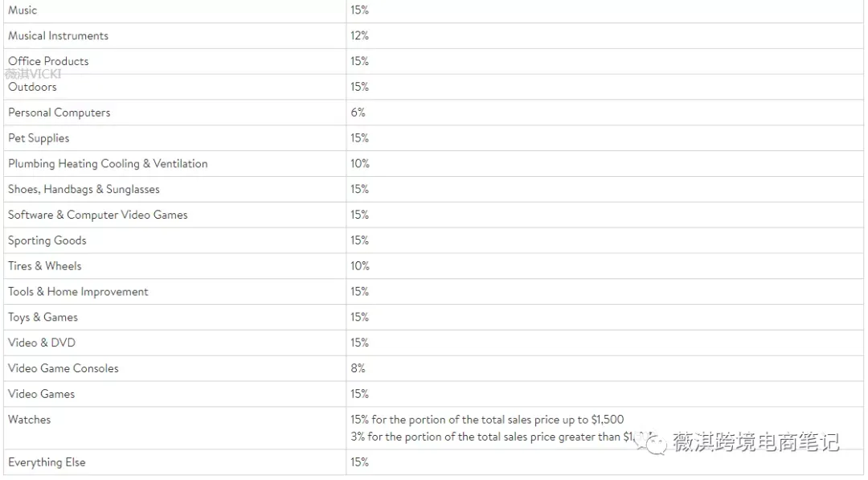Select the Sporting Goods category cell
Viewport: 868px width, 480px height.
[x=175, y=240]
